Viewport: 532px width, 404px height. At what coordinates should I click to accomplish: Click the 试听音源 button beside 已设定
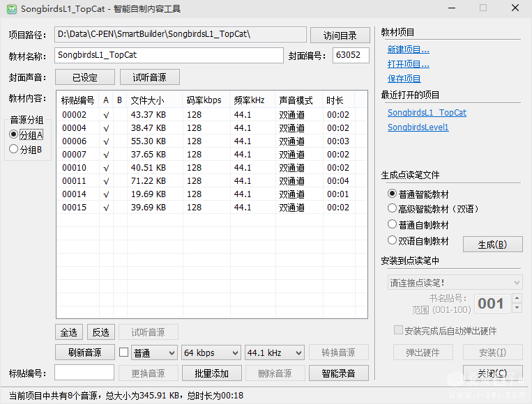coord(149,77)
